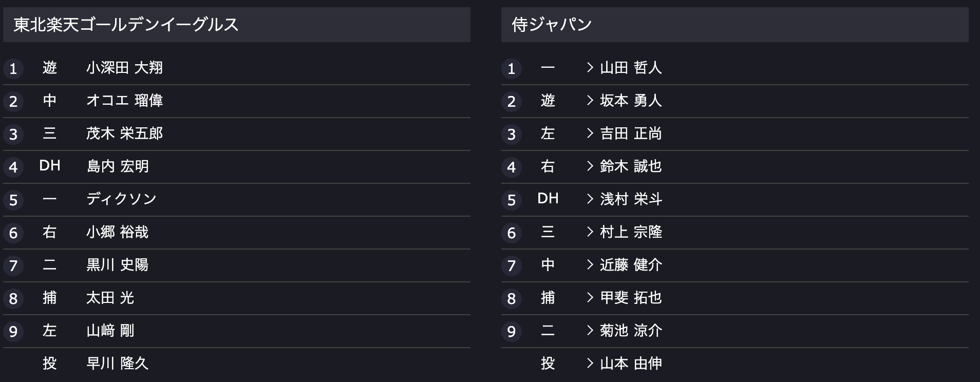
Task: Select オコエ 瑠偉 row
Action: [237, 101]
